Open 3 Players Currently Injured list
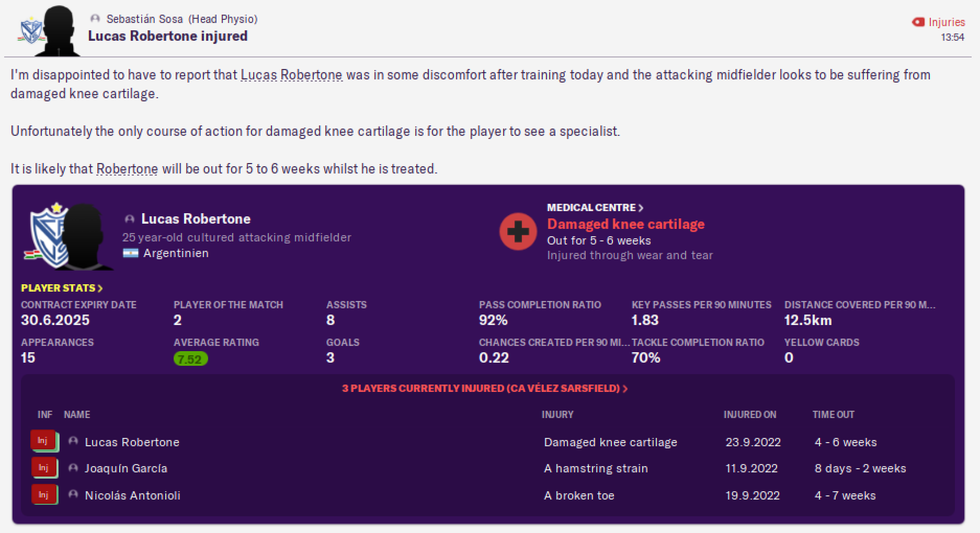This screenshot has width=980, height=533. [x=485, y=388]
